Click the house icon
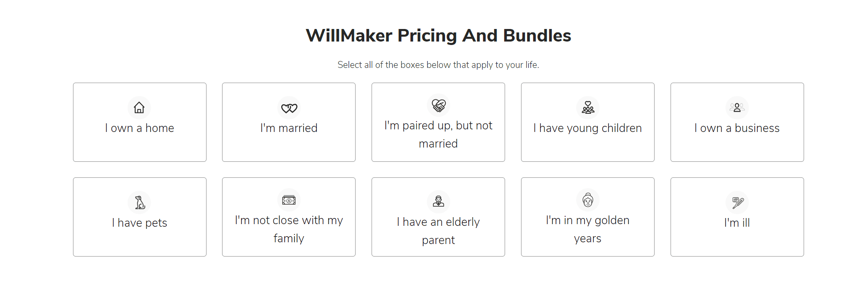Image resolution: width=868 pixels, height=289 pixels. [x=139, y=107]
